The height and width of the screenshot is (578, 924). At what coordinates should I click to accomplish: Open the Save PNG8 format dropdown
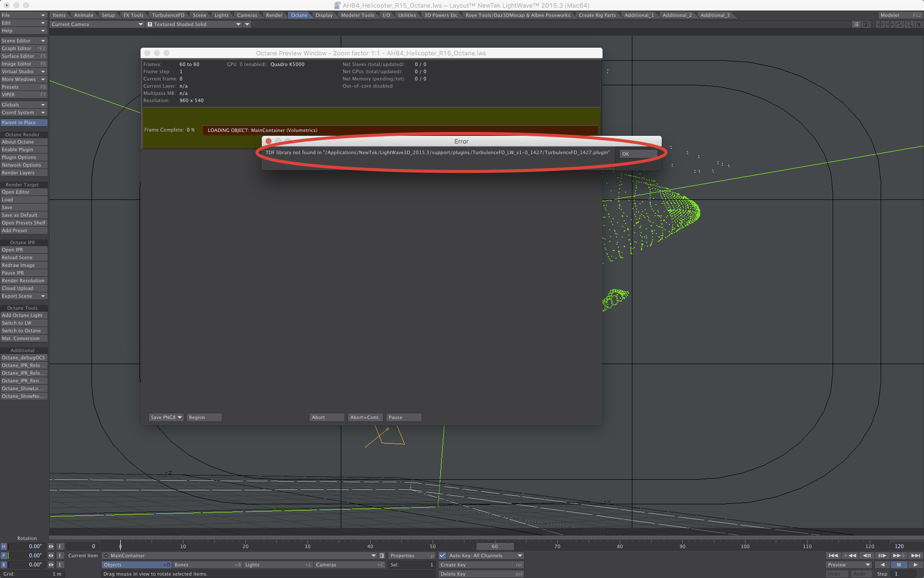click(x=166, y=417)
